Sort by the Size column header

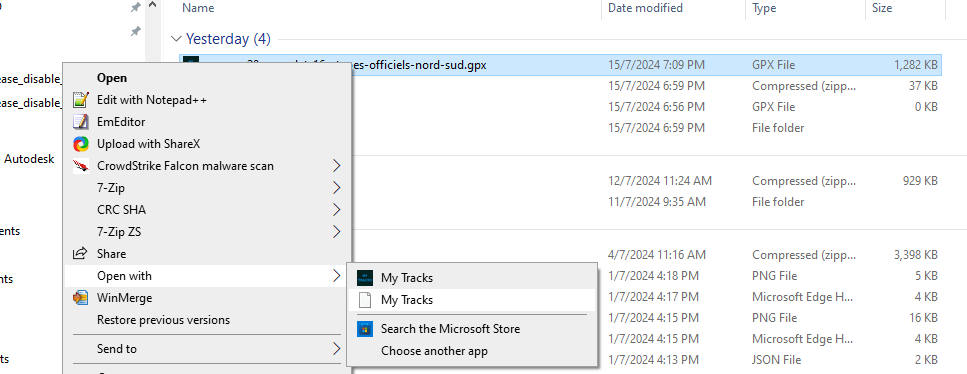click(882, 8)
